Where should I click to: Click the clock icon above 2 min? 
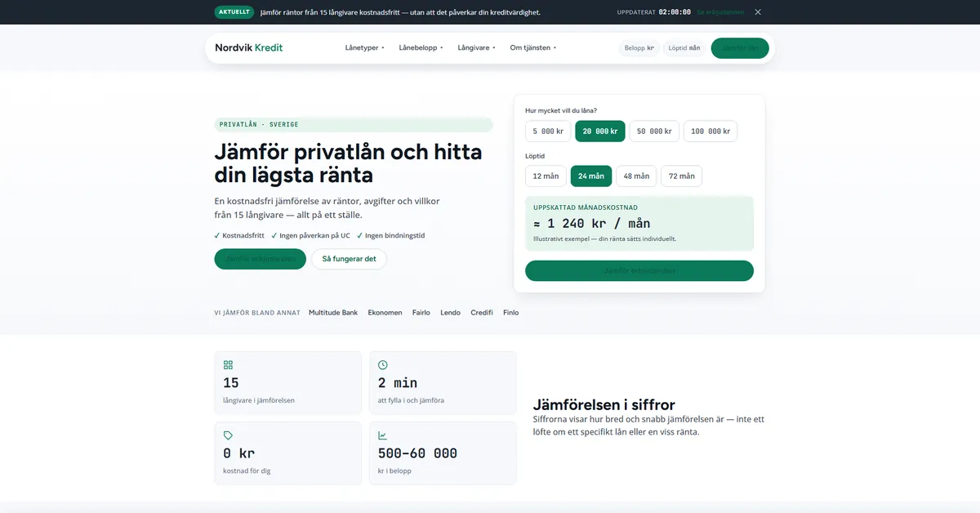tap(383, 365)
